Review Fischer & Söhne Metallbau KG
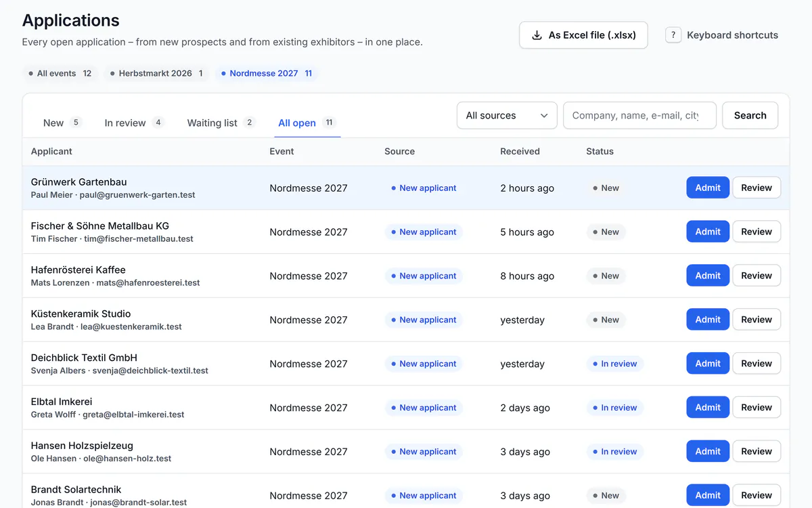 757,232
